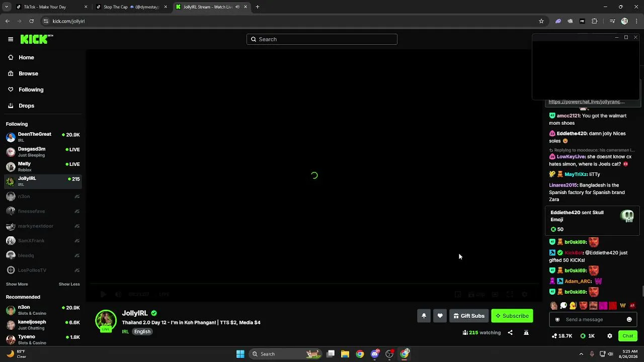
Task: Toggle notification bell for JollyIRL
Action: click(x=424, y=316)
